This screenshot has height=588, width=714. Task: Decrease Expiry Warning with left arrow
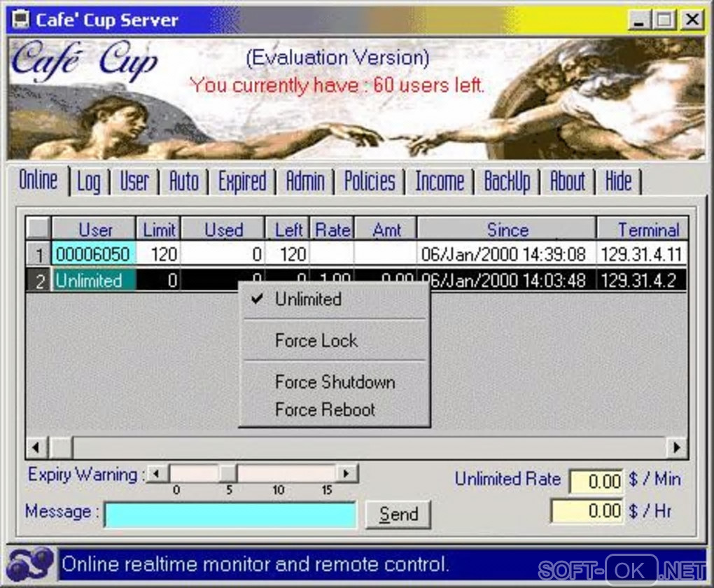(157, 474)
